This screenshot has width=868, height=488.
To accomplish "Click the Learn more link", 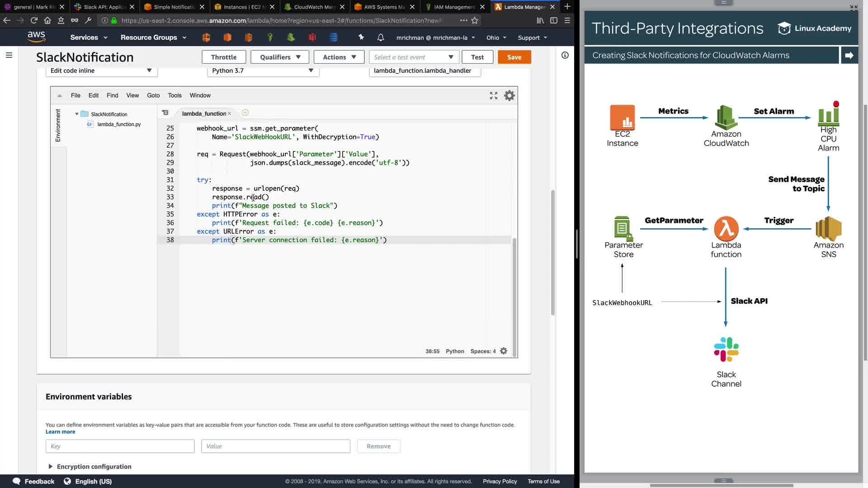I will coord(60,432).
